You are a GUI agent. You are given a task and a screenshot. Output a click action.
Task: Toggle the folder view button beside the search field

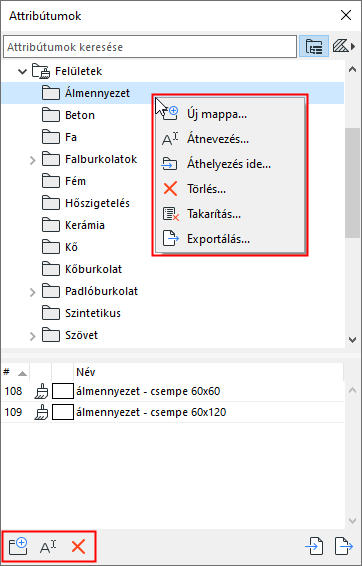[x=314, y=46]
